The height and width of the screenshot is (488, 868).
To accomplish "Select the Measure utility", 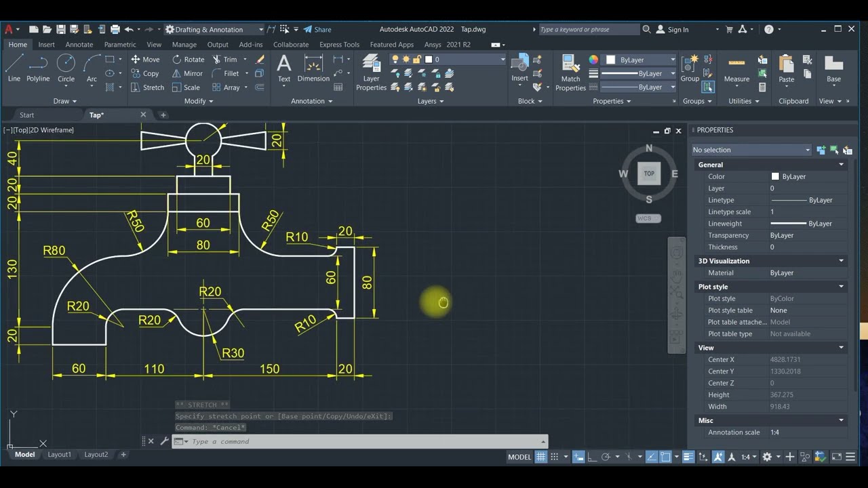I will (x=736, y=68).
